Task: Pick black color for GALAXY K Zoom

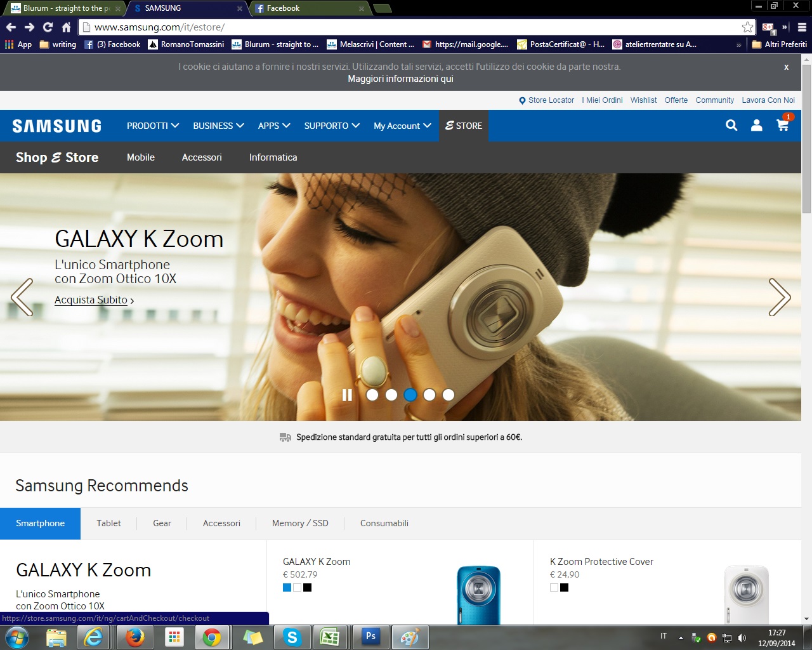Action: tap(307, 588)
